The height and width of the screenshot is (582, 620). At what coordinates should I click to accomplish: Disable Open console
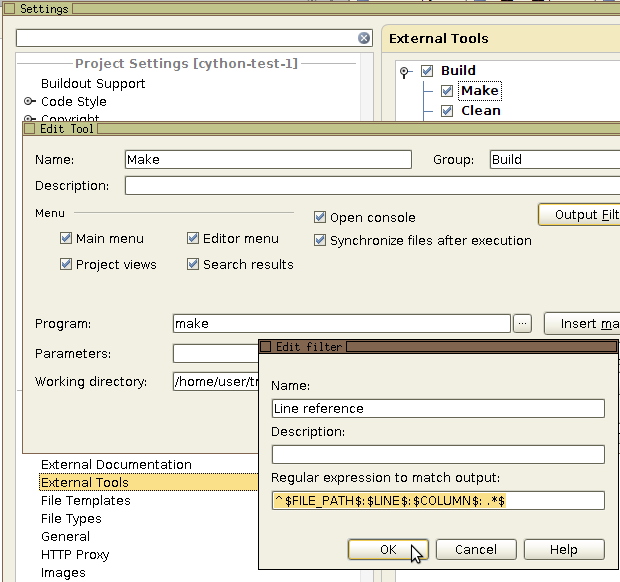pos(319,217)
